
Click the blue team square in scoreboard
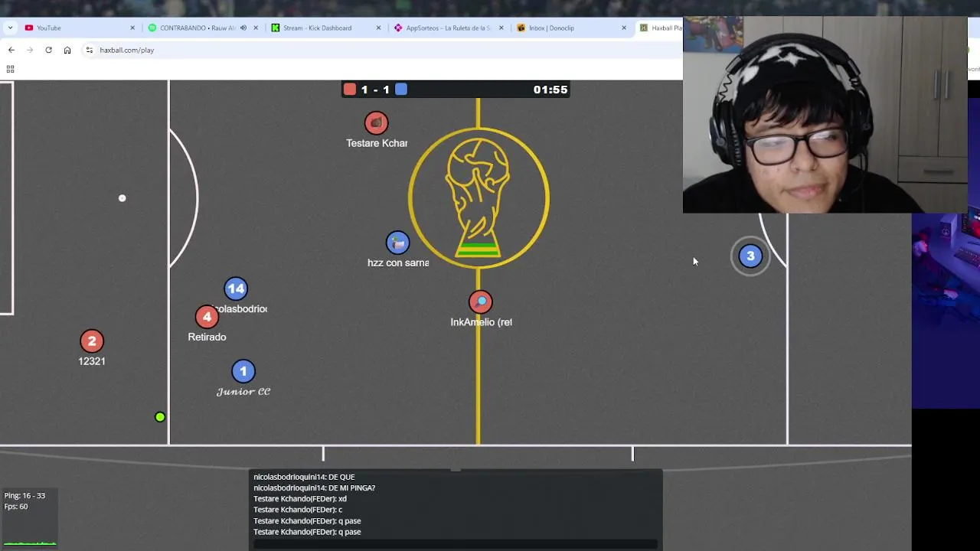click(401, 90)
